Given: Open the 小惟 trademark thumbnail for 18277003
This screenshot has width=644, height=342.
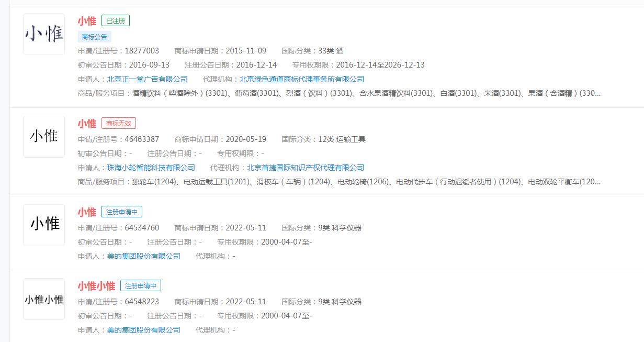Looking at the screenshot, I should pyautogui.click(x=44, y=34).
